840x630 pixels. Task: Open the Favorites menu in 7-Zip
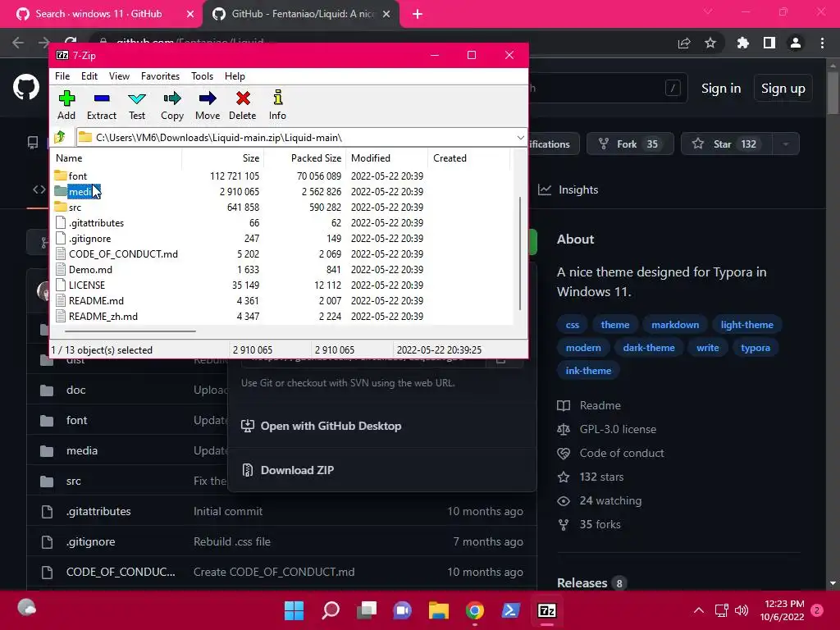[x=160, y=76]
